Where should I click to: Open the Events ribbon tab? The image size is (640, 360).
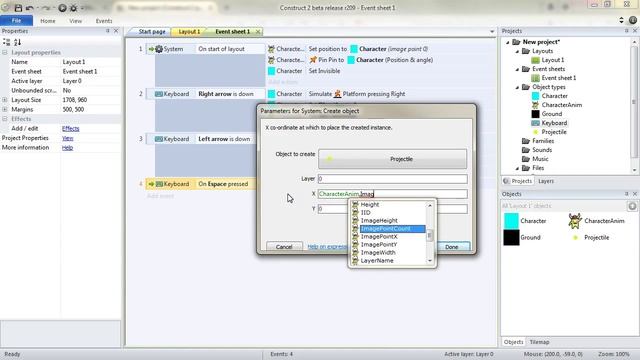click(104, 21)
